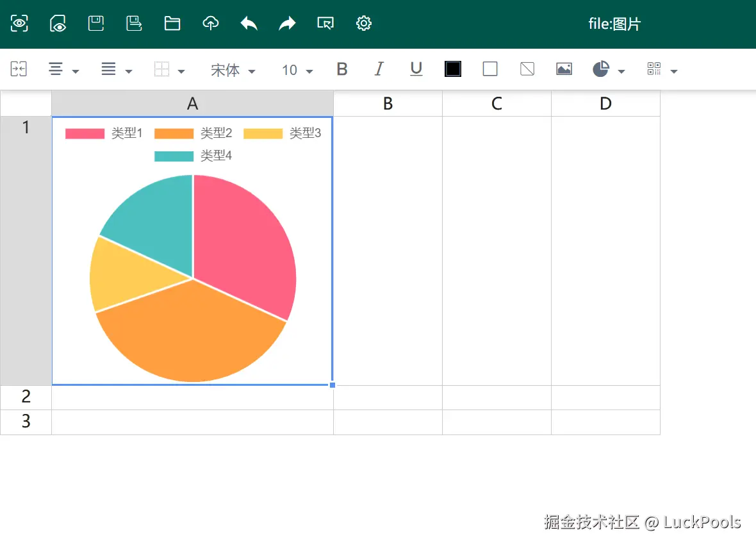
Task: Click the cloud upload icon
Action: click(210, 23)
